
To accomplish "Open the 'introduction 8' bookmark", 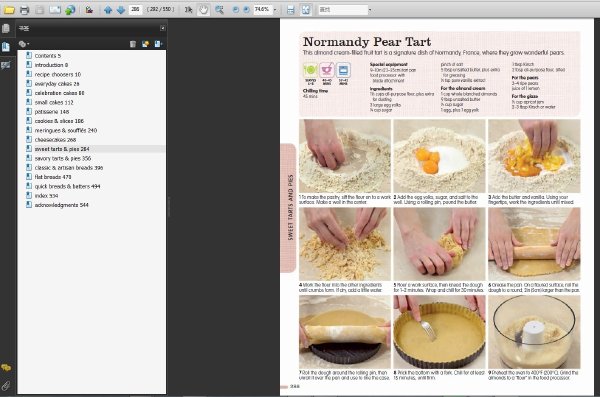I will [51, 65].
